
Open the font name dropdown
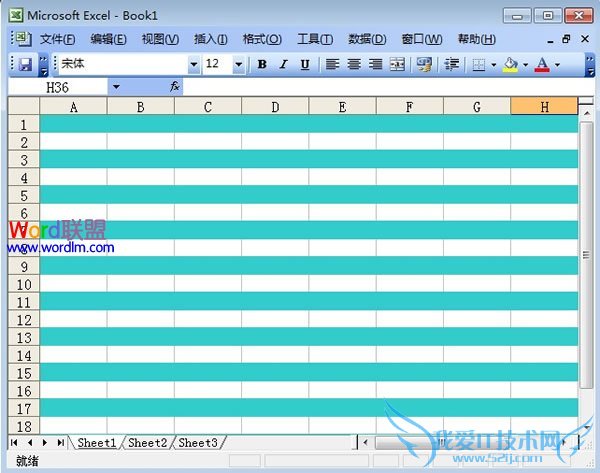tap(194, 64)
